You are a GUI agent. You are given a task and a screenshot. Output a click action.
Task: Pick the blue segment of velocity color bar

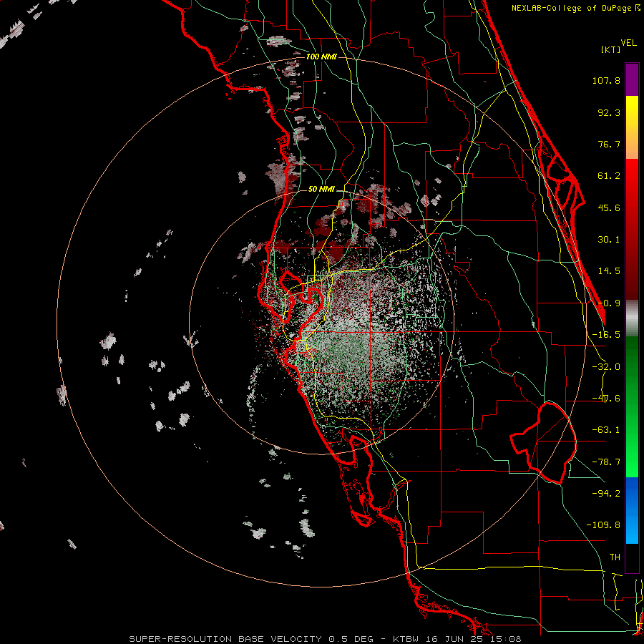click(x=632, y=510)
